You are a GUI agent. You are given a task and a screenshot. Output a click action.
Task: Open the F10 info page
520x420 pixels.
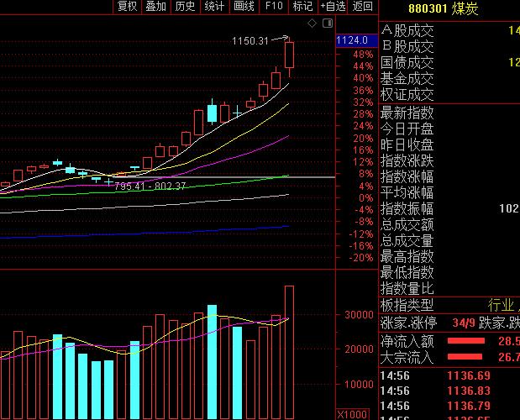point(274,6)
